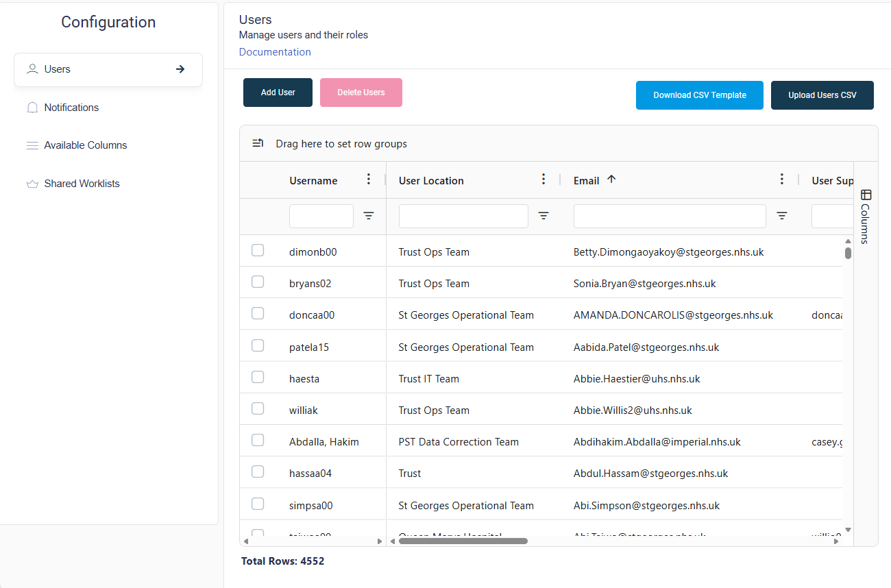Click the User Location filter icon
This screenshot has width=891, height=588.
(x=544, y=216)
